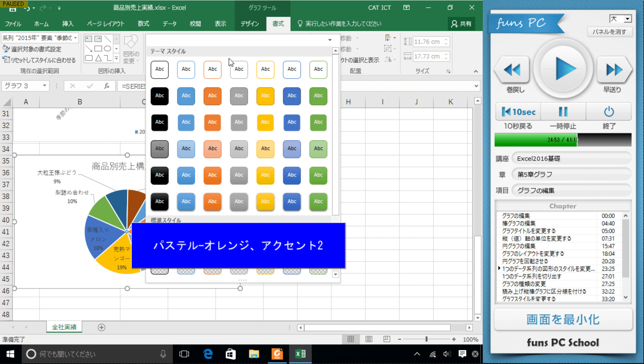The image size is (644, 364).
Task: Click the zoom slider in the status bar
Action: pos(427,339)
